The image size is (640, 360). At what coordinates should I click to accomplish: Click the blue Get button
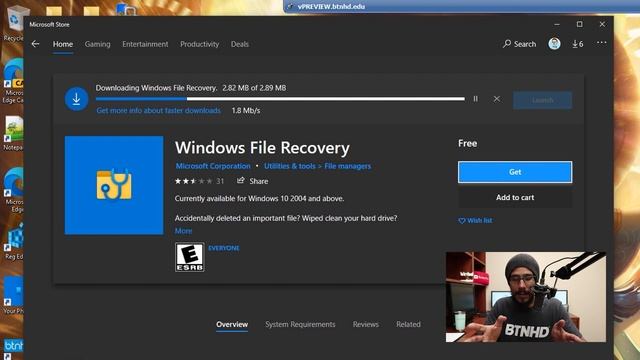[x=515, y=172]
